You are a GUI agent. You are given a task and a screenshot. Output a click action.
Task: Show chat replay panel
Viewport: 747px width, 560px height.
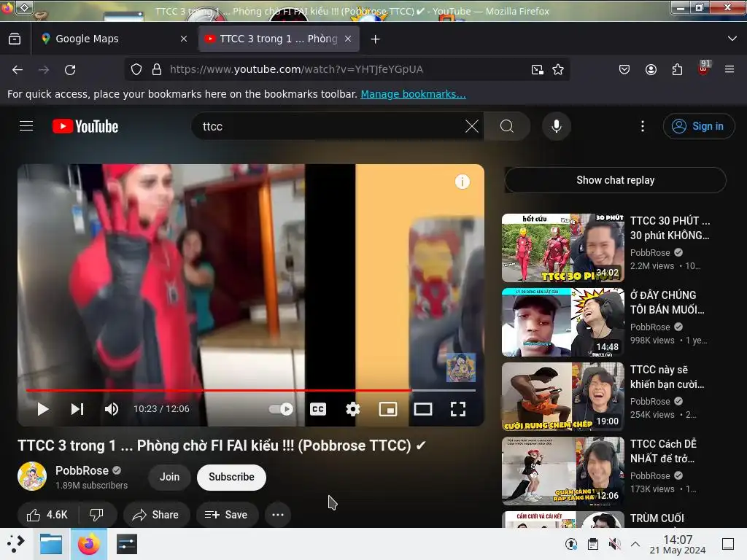click(x=615, y=180)
